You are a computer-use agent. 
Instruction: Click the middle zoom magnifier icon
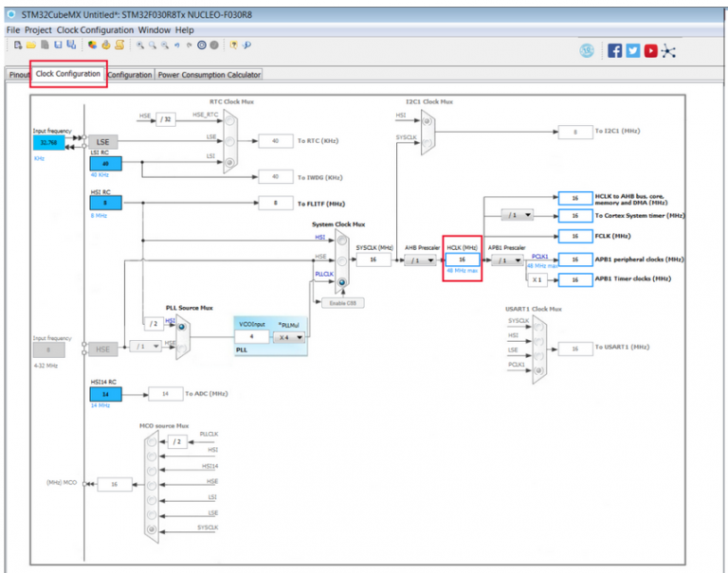[153, 45]
